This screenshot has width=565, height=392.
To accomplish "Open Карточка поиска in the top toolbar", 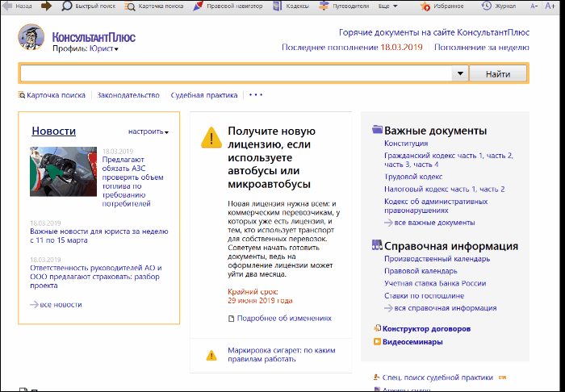I will [154, 6].
